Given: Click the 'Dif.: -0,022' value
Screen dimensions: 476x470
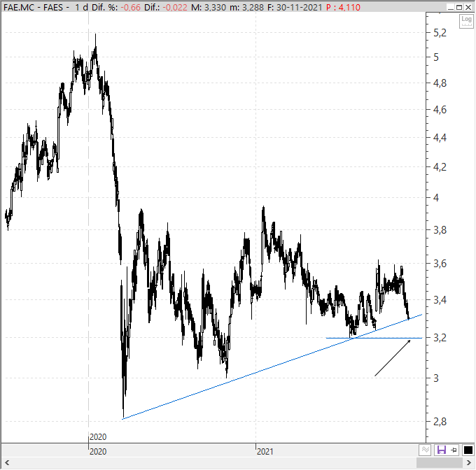Looking at the screenshot, I should (x=165, y=7).
